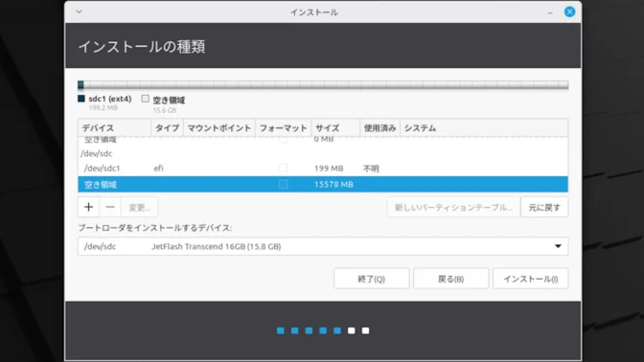This screenshot has width=644, height=362.
Task: Sort by マウントポイント column header
Action: [219, 128]
